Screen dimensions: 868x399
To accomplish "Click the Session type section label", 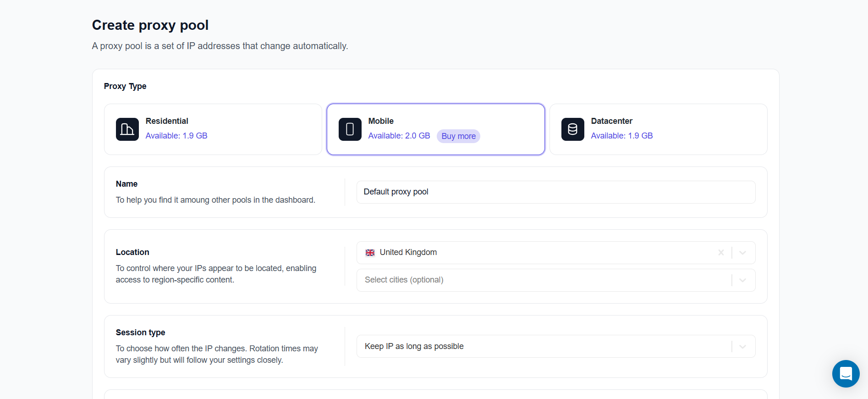I will tap(140, 332).
